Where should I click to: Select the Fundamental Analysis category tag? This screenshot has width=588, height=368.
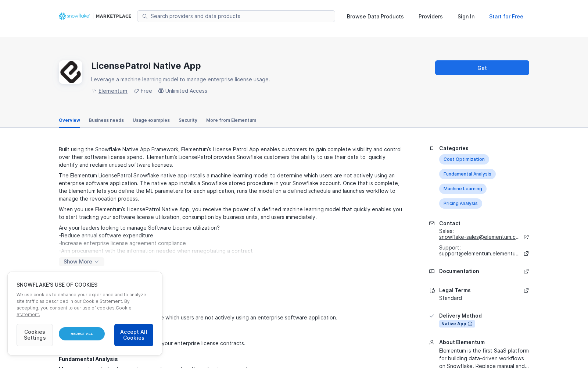click(x=467, y=174)
